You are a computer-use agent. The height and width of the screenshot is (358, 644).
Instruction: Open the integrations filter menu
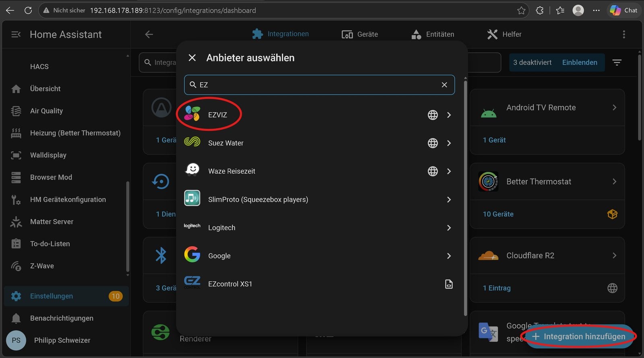coord(617,62)
